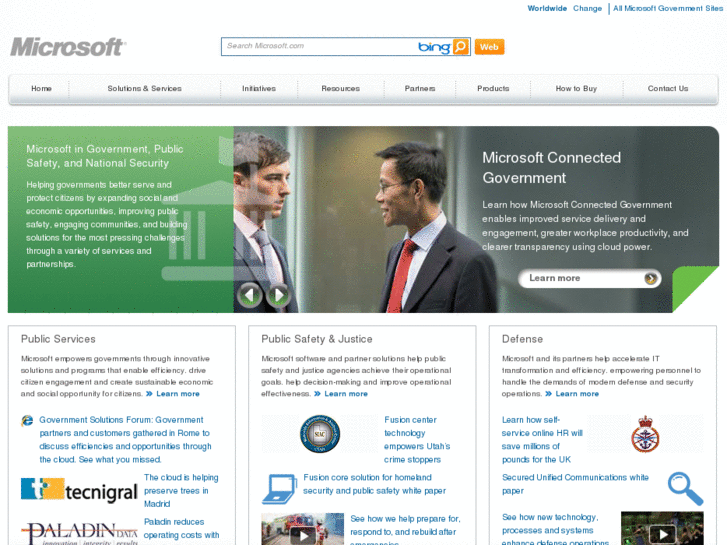Open Government Solutions Forum Rome article link

tap(125, 440)
